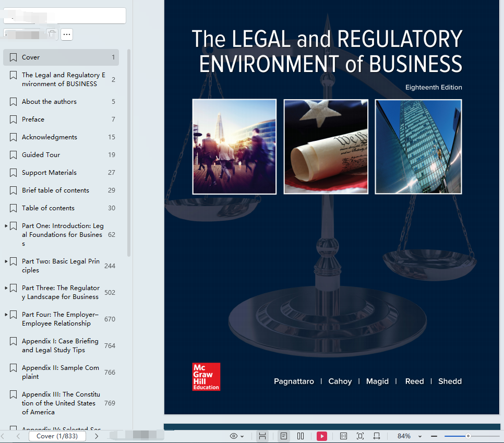
Task: Expand the Part Two bookmark section
Action: tap(6, 261)
